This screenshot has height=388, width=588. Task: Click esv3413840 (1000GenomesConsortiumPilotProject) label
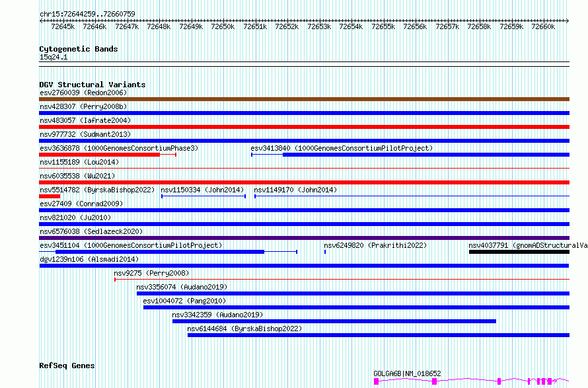click(x=342, y=148)
